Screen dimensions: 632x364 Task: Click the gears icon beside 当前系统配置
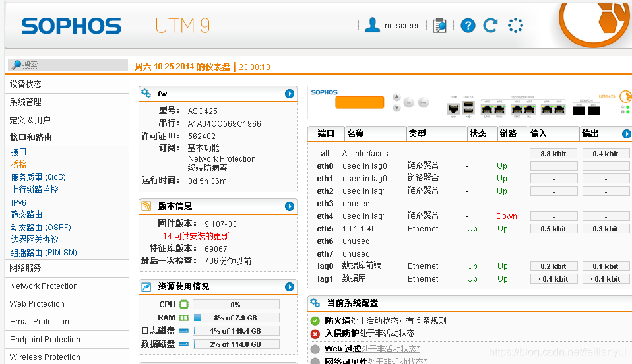(315, 303)
